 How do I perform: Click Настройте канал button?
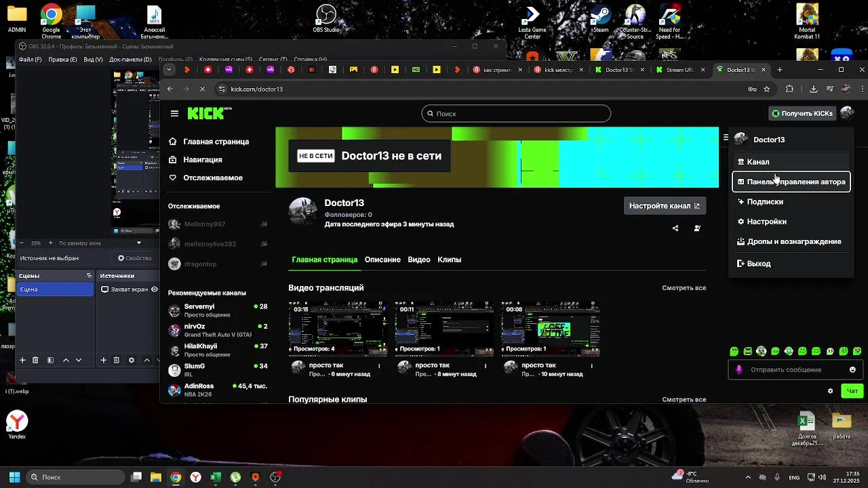pyautogui.click(x=665, y=206)
